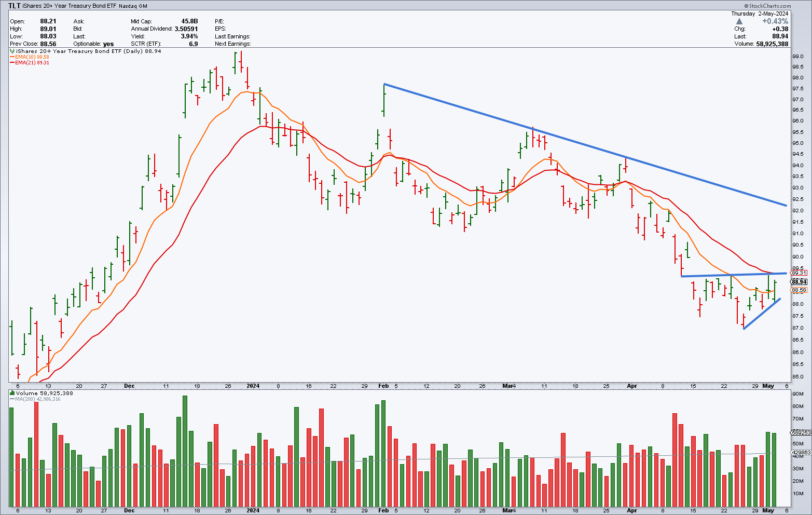
Task: Click the red EMA(21) legend line marker
Action: pos(12,63)
